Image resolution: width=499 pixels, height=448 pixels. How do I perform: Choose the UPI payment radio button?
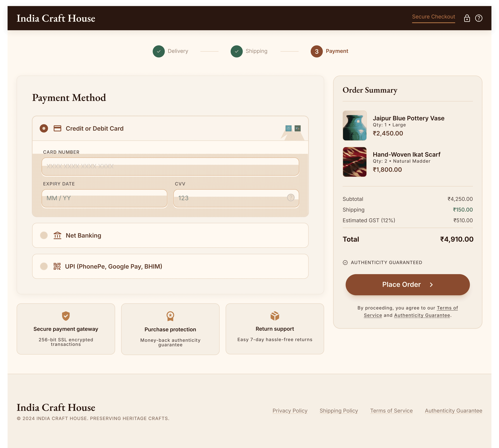(44, 266)
